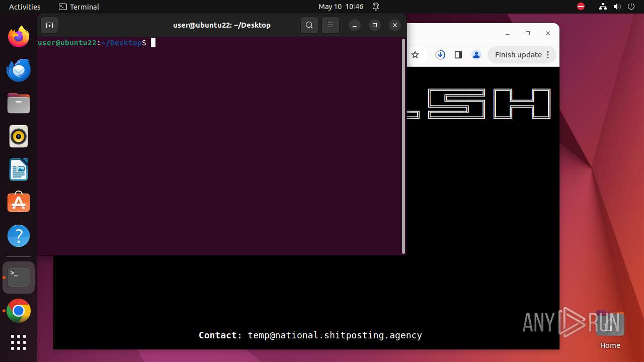Viewport: 644px width, 362px height.
Task: Open the Files manager in dock
Action: click(19, 103)
